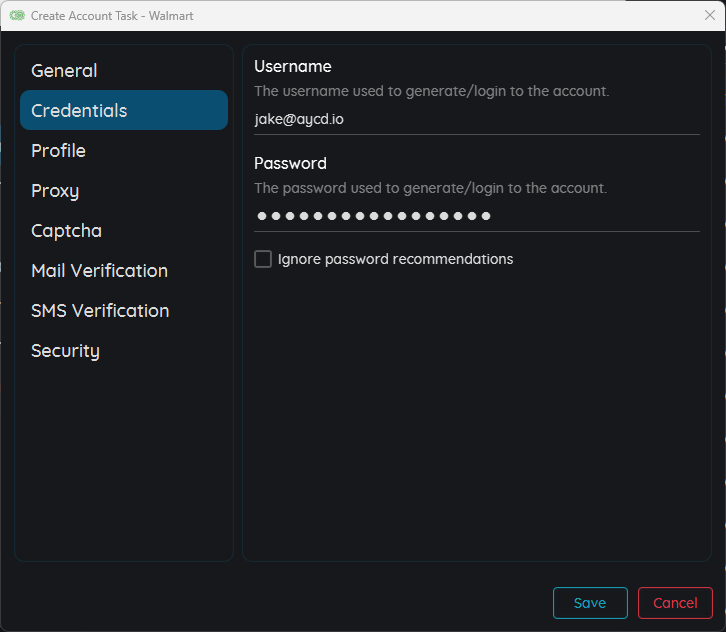The height and width of the screenshot is (632, 726).
Task: Focus the masked Password input field
Action: point(476,216)
